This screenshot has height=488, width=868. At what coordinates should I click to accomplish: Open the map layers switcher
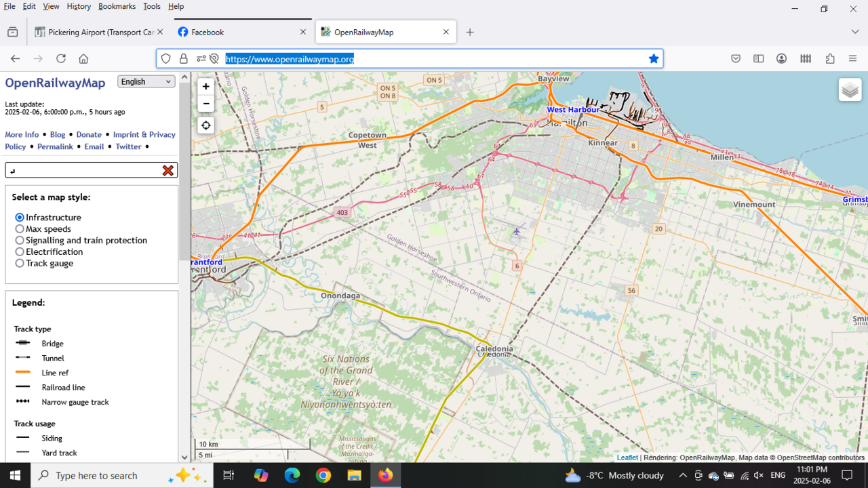point(850,90)
